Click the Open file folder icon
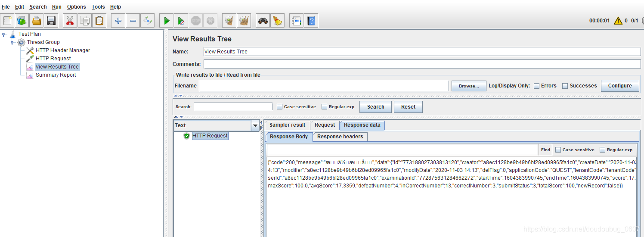Image resolution: width=644 pixels, height=237 pixels. (x=37, y=20)
